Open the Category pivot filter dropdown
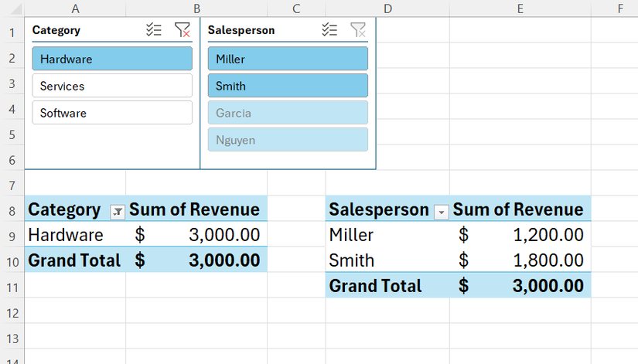Viewport: 638px width, 364px height. tap(118, 212)
